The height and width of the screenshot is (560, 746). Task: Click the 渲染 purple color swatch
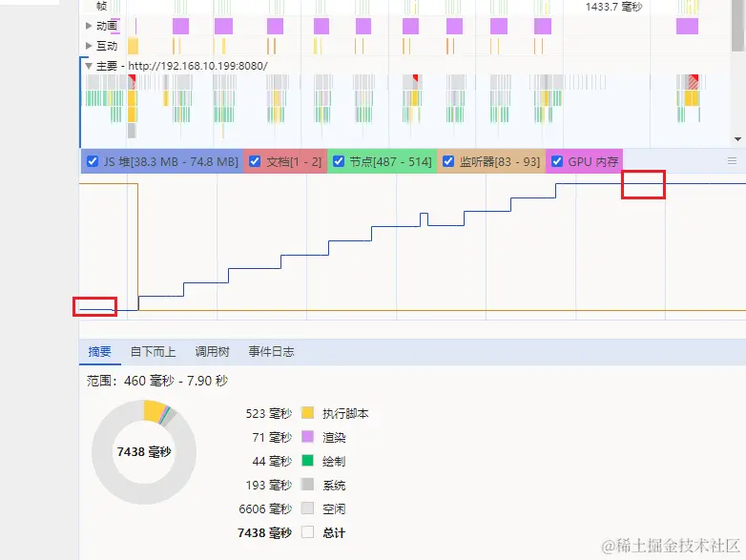coord(307,437)
